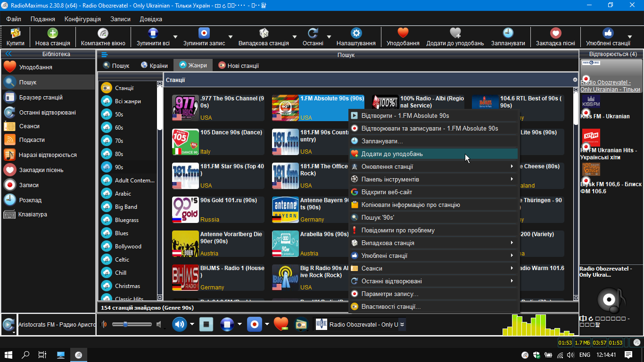The height and width of the screenshot is (362, 644).
Task: Expand Панель інструментів submenu
Action: coord(433,179)
